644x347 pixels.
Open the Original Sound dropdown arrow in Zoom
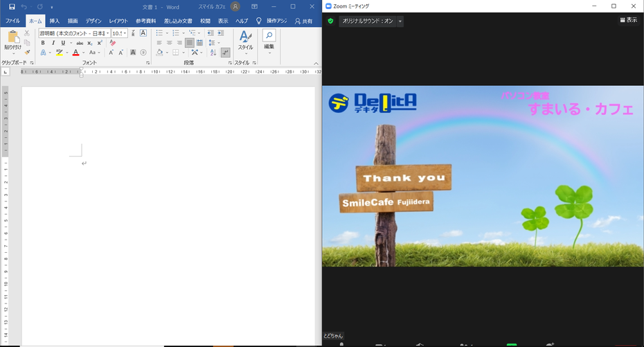[x=400, y=21]
